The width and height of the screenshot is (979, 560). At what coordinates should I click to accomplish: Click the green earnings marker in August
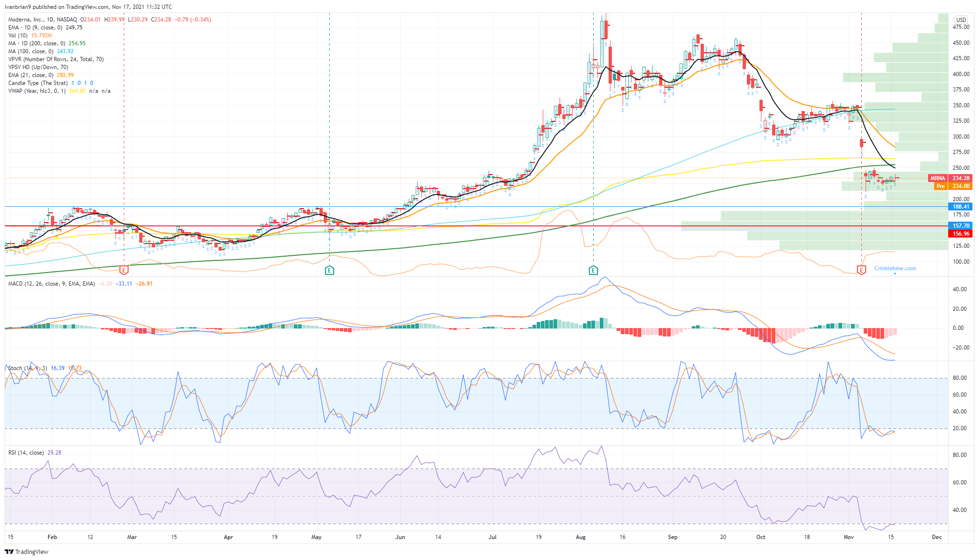tap(593, 270)
